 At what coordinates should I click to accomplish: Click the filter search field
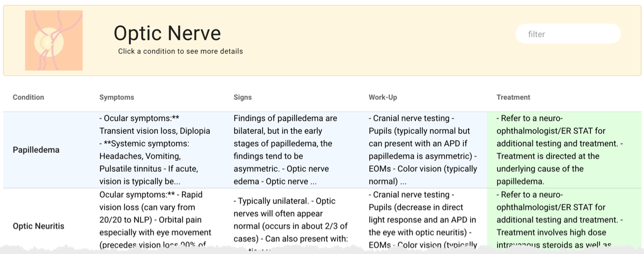(x=568, y=34)
